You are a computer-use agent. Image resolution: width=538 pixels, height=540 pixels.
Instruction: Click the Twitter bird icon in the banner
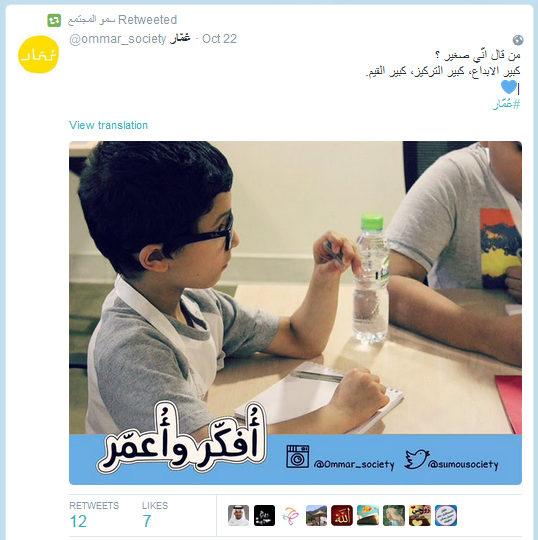pos(417,459)
